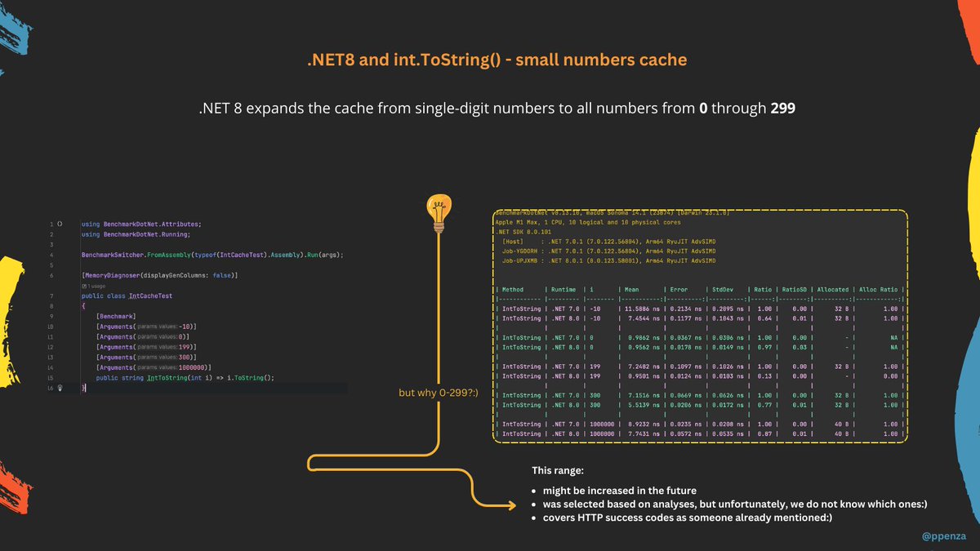Toggle the params value -10 argument entry
The width and height of the screenshot is (980, 551).
point(145,327)
